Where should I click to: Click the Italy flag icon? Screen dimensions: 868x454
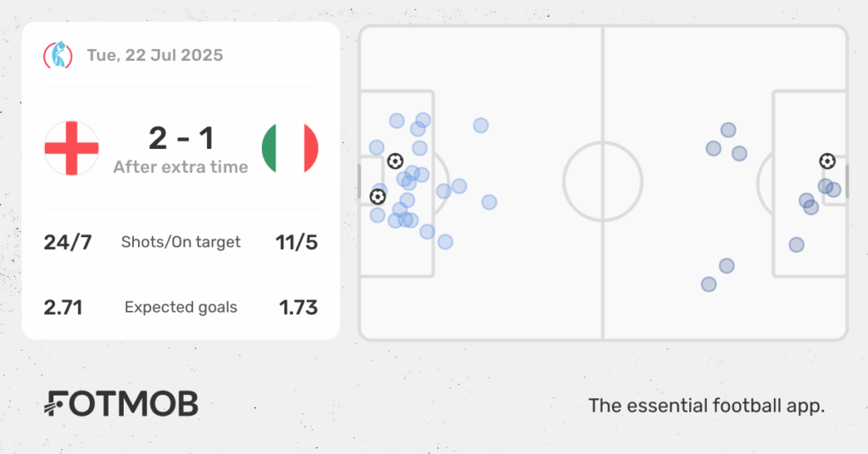point(290,148)
